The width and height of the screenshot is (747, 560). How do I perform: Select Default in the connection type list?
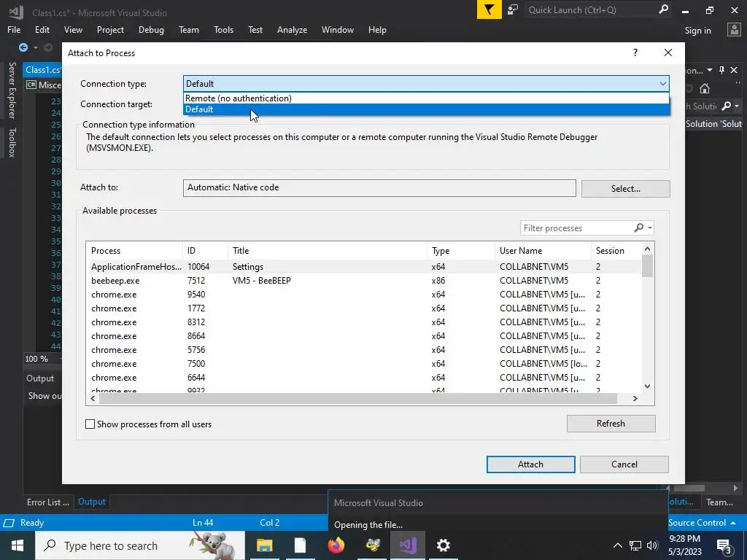pos(426,109)
